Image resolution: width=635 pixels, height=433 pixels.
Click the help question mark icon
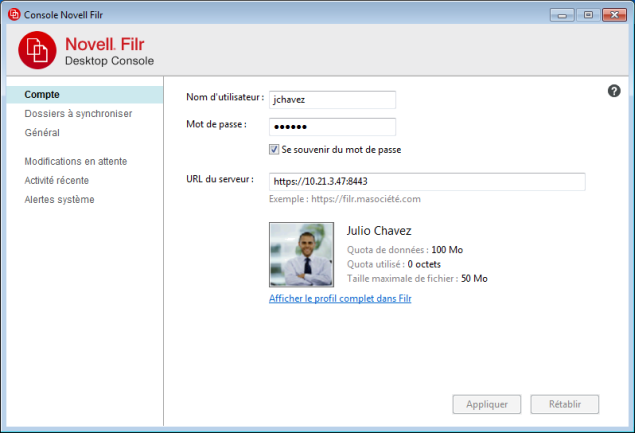[x=615, y=91]
